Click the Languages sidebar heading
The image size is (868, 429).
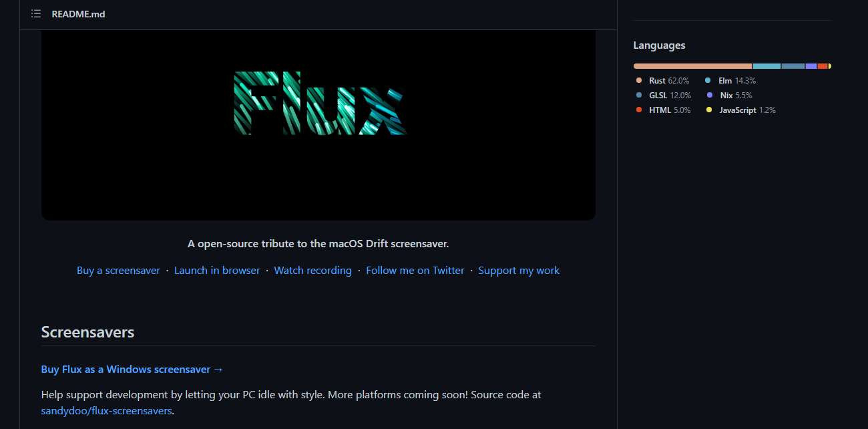(659, 45)
